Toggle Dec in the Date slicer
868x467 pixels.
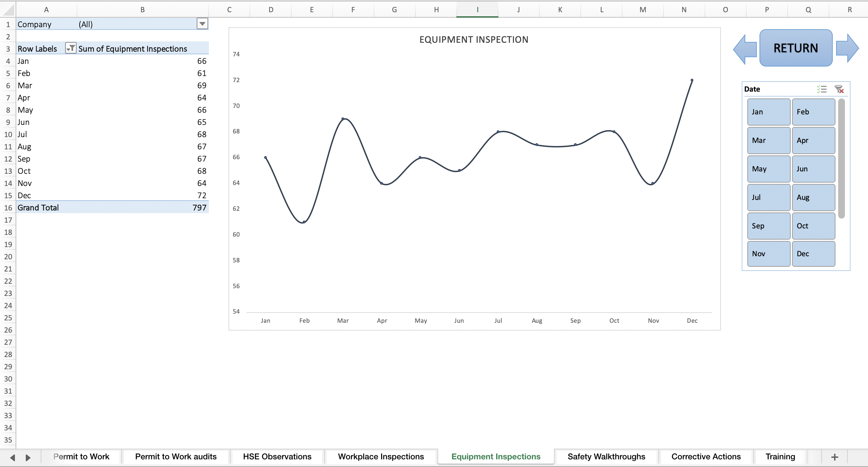click(x=813, y=254)
